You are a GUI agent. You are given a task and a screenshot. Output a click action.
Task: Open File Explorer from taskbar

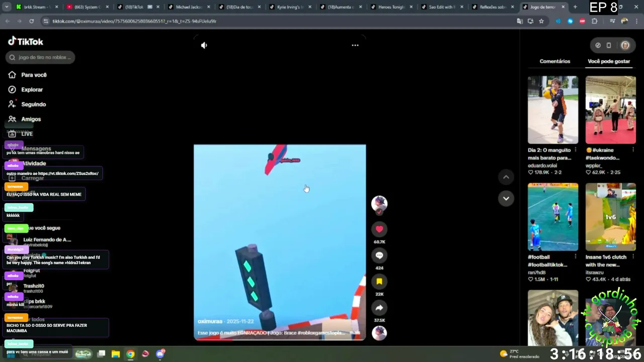116,354
